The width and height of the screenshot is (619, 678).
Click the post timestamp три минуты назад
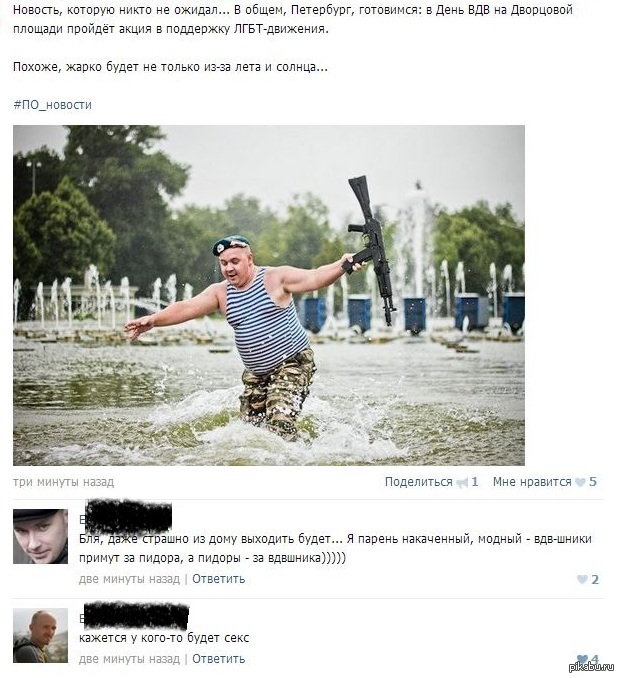tap(64, 482)
